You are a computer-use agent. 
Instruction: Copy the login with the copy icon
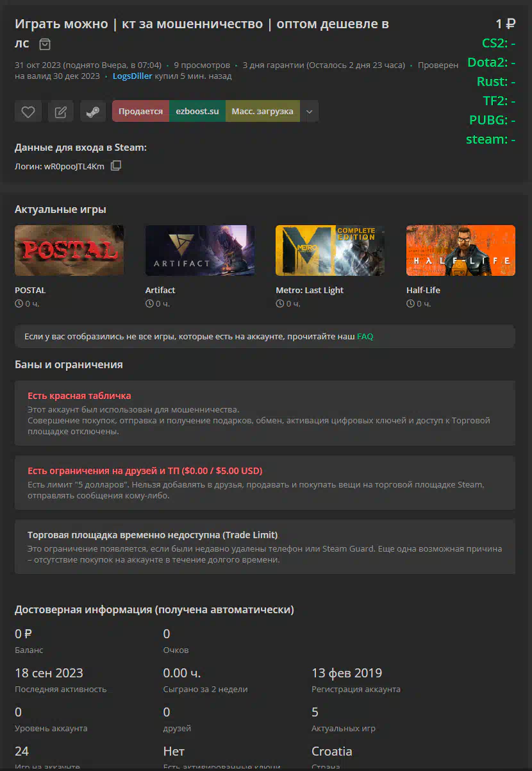115,165
